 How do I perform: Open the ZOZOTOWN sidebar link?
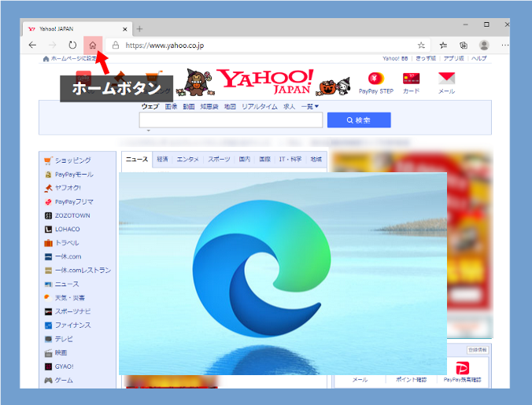point(72,215)
